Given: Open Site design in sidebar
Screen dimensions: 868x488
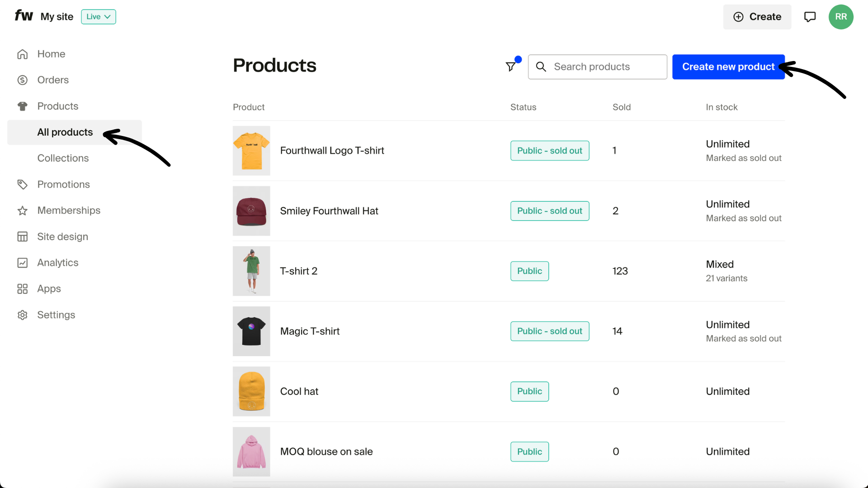Looking at the screenshot, I should [x=63, y=237].
